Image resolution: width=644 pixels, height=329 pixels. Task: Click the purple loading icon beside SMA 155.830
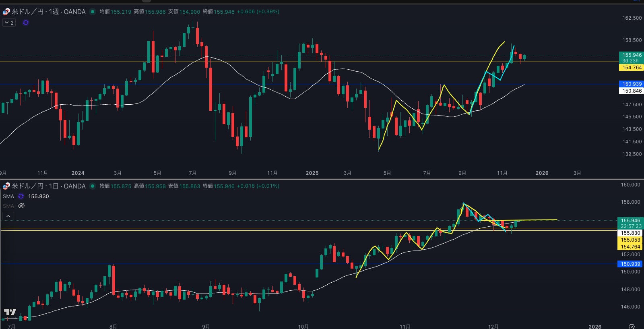21,197
